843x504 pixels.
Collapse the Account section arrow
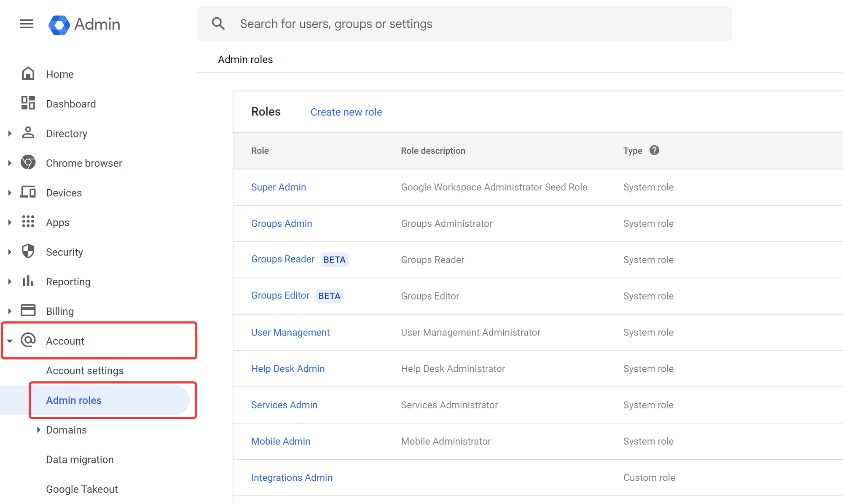[x=10, y=341]
